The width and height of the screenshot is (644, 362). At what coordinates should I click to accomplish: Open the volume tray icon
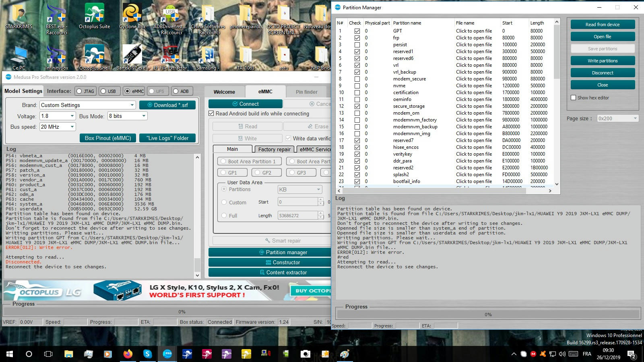click(562, 354)
